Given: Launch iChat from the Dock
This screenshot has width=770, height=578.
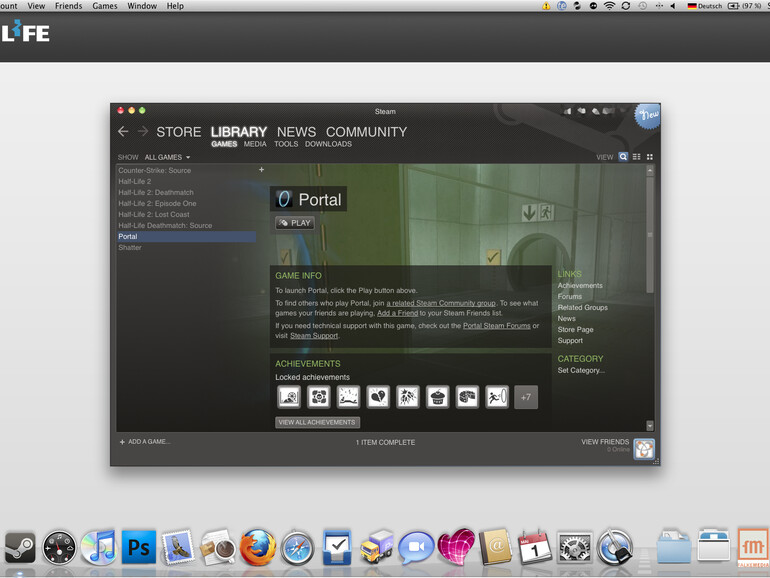Looking at the screenshot, I should click(416, 548).
